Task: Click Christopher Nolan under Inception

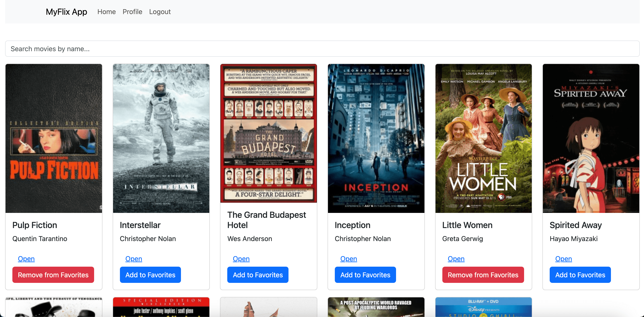Action: click(363, 238)
